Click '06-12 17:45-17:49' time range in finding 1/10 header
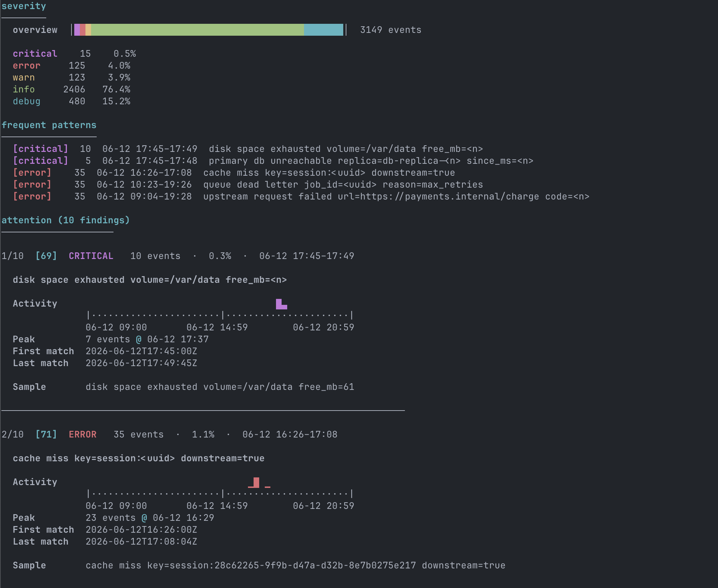Screen dimensions: 718x588 [x=307, y=256]
